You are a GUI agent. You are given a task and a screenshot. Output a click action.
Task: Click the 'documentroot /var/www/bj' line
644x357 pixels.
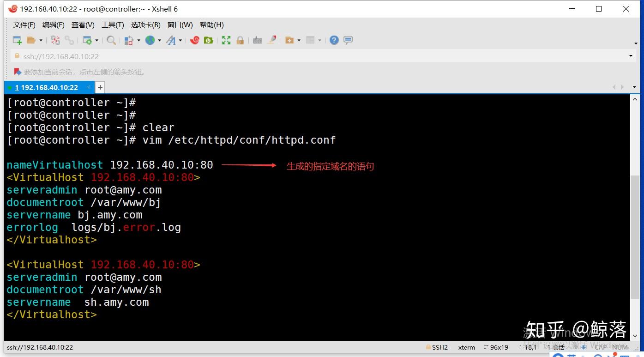(x=84, y=202)
